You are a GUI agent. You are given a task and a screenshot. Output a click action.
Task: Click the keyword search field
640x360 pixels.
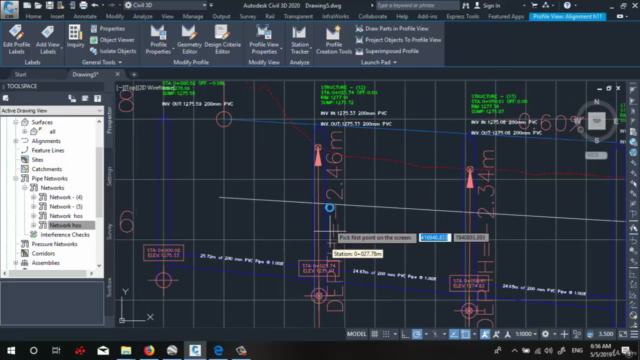click(x=417, y=5)
